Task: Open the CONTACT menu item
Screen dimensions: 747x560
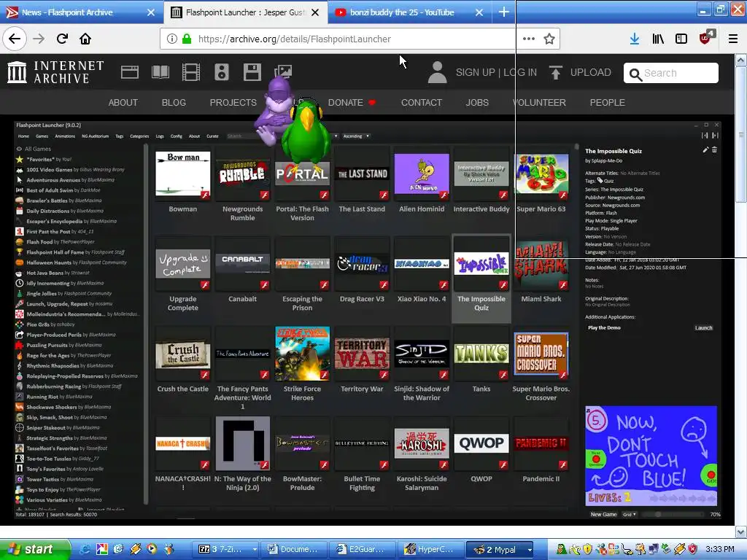Action: (422, 102)
